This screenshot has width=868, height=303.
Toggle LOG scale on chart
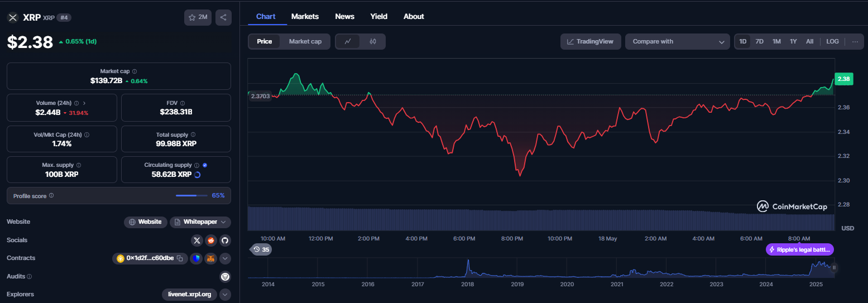pos(832,41)
